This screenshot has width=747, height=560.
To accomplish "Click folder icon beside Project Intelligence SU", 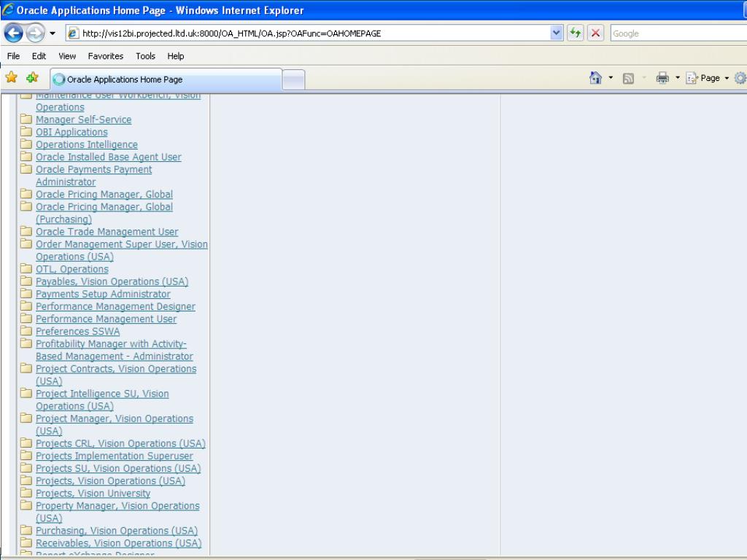I will coord(26,393).
